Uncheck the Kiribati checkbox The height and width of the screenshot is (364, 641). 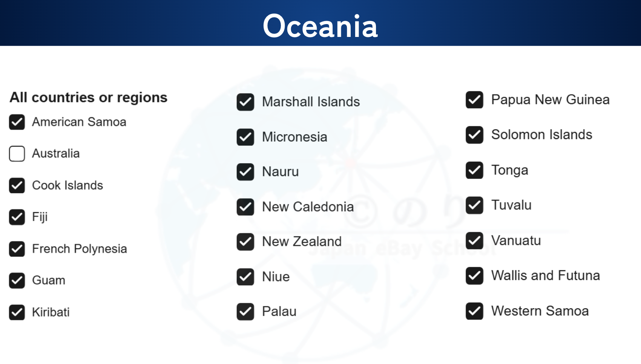(x=17, y=312)
